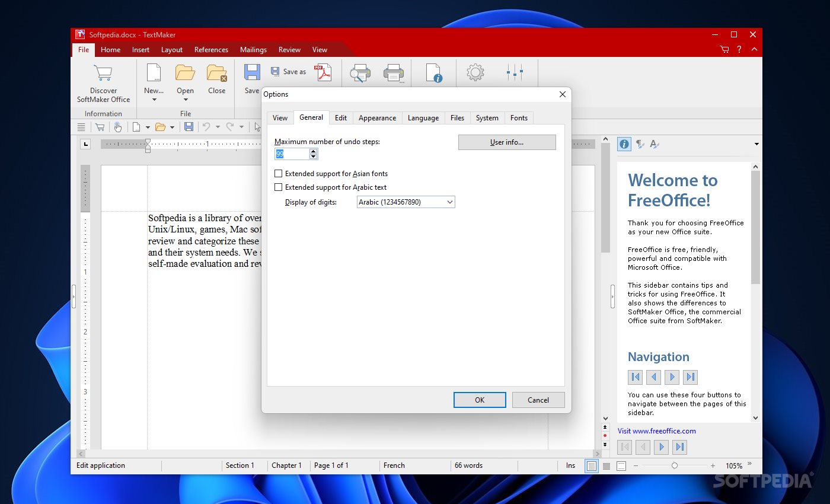Click the zoom slider handle in status bar
This screenshot has width=830, height=504.
pos(675,466)
